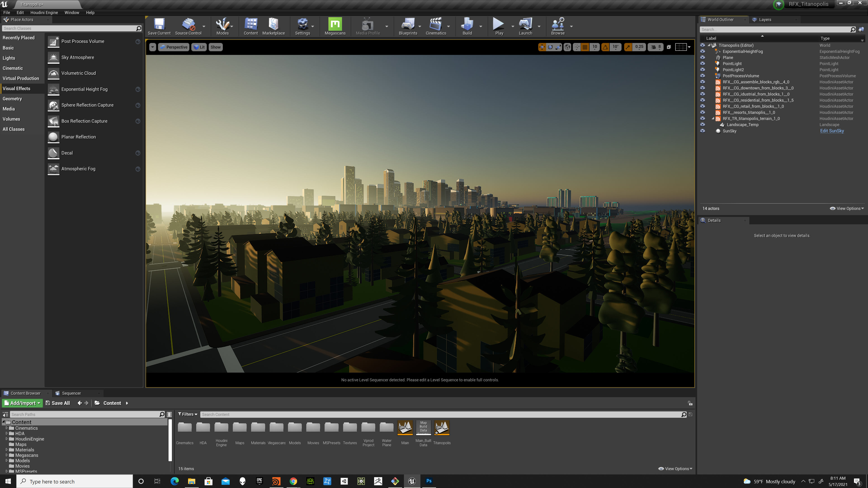Maximize or restore the viewport icon
Viewport: 868px width, 488px height.
(669, 47)
